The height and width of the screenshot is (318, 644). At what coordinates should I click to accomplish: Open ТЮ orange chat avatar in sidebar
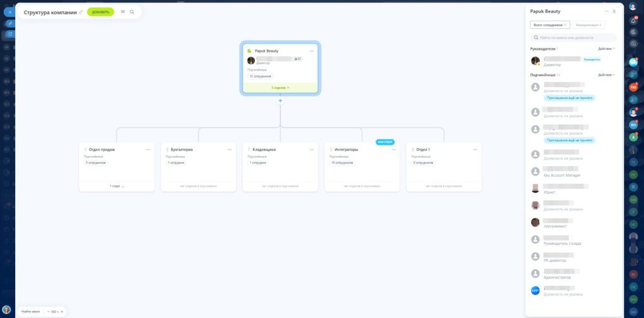pos(633,87)
